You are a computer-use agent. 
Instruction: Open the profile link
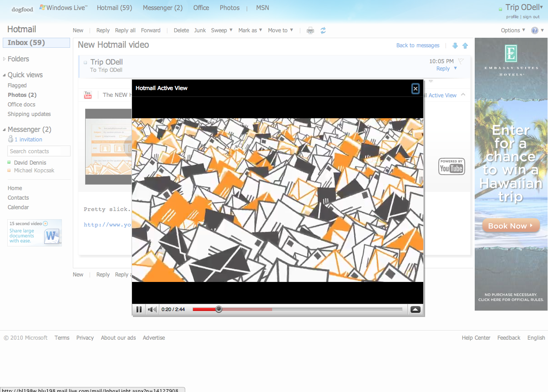(x=512, y=17)
